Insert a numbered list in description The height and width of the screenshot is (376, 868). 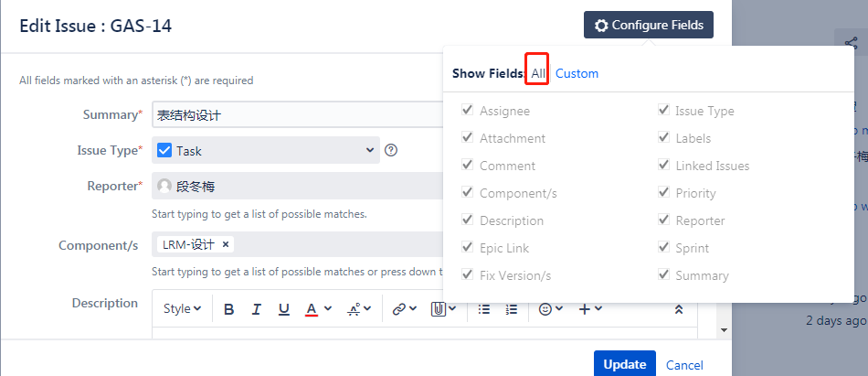pos(512,309)
